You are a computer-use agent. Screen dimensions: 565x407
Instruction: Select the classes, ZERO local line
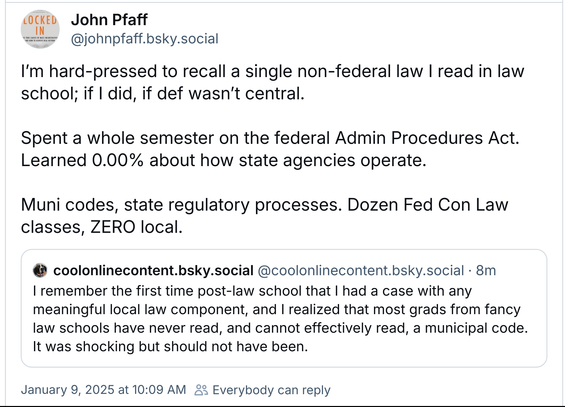102,227
